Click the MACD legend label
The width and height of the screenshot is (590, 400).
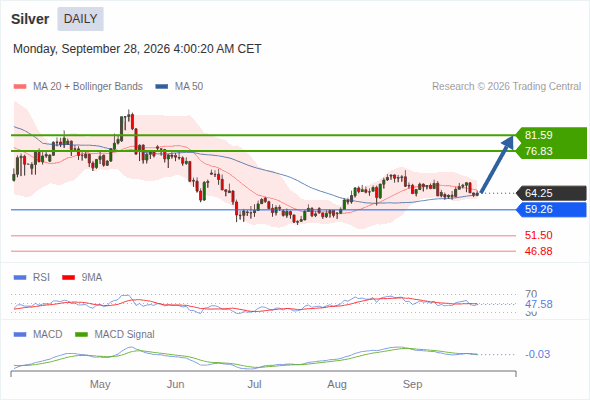click(x=47, y=335)
